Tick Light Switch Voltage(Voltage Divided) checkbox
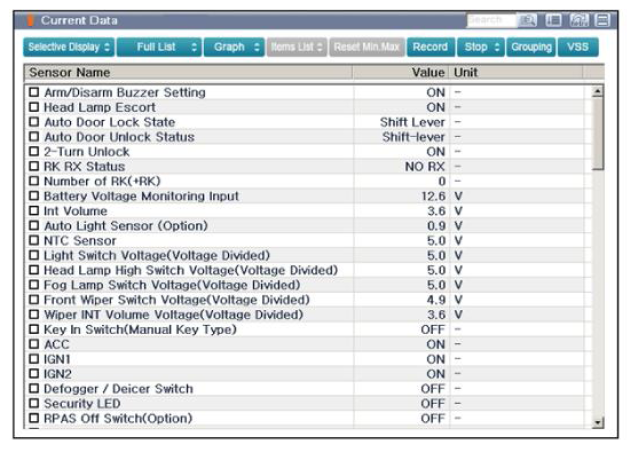Image resolution: width=636 pixels, height=449 pixels. (34, 255)
